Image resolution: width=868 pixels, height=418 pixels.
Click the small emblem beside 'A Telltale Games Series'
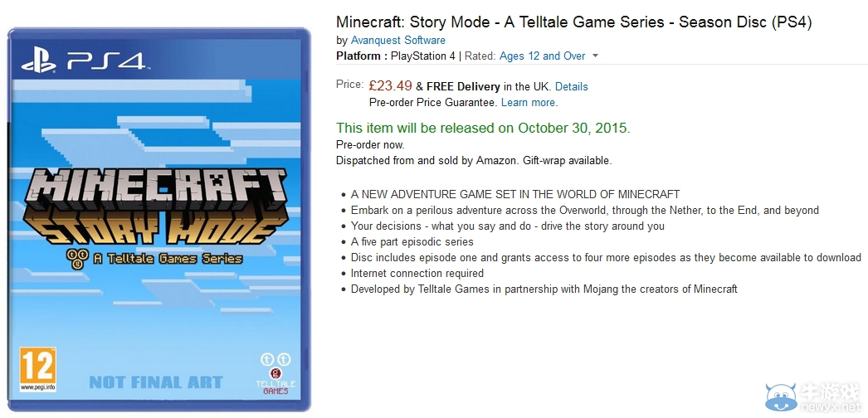click(x=78, y=259)
